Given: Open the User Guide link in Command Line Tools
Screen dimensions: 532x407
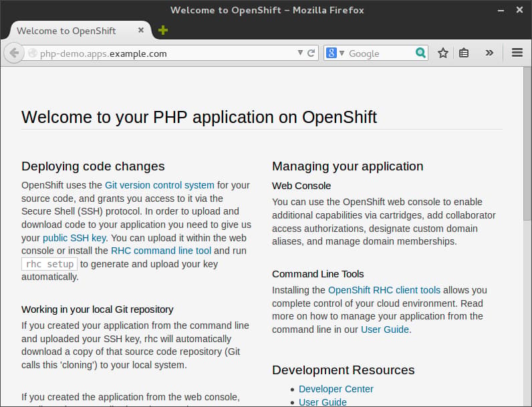Looking at the screenshot, I should [385, 329].
